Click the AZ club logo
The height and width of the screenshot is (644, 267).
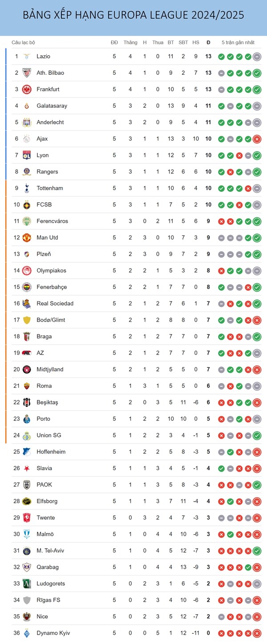27,353
